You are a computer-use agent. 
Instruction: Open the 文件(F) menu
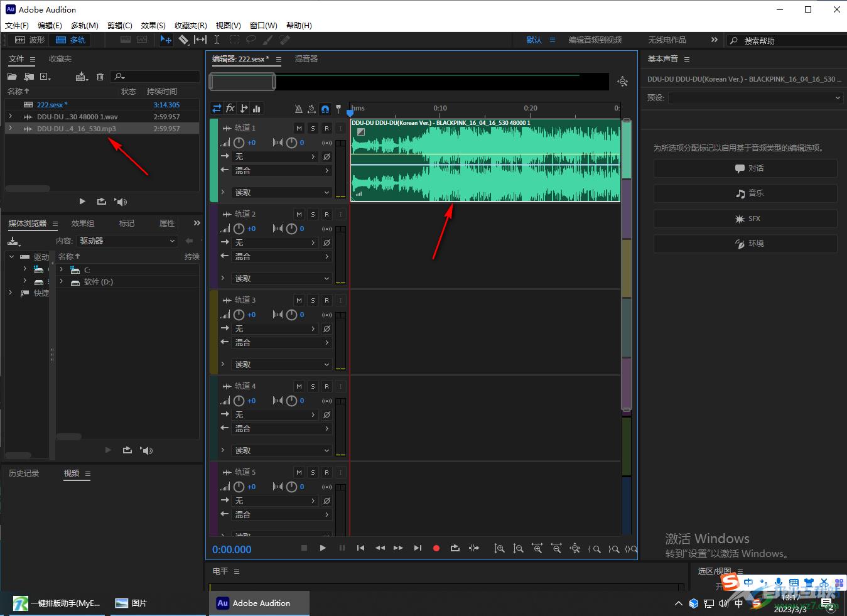pyautogui.click(x=17, y=26)
